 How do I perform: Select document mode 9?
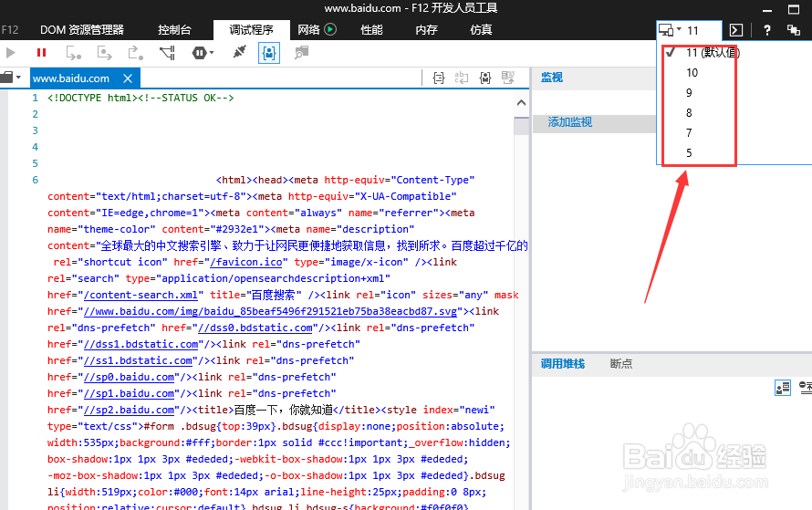pyautogui.click(x=689, y=93)
